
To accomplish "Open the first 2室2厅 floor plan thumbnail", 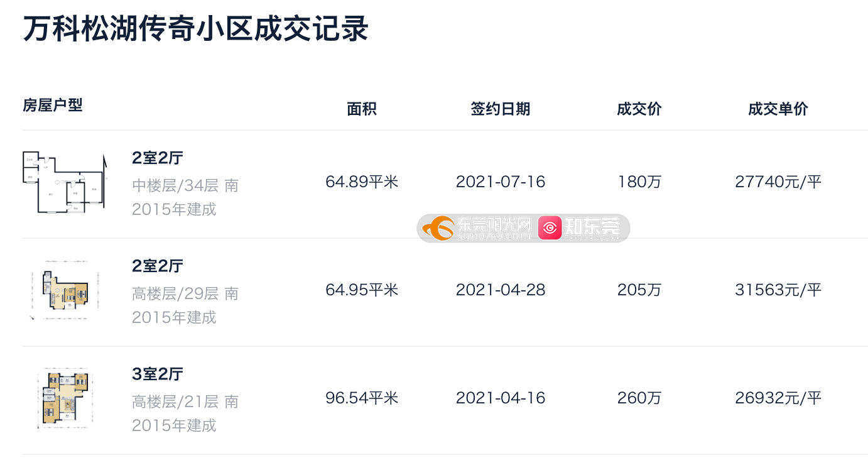I will point(65,182).
